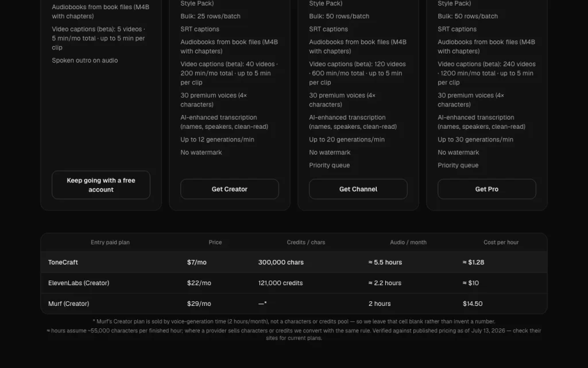Viewport: 588px width, 368px height.
Task: Click the Murf credits dash-asterisk cell
Action: (x=262, y=304)
